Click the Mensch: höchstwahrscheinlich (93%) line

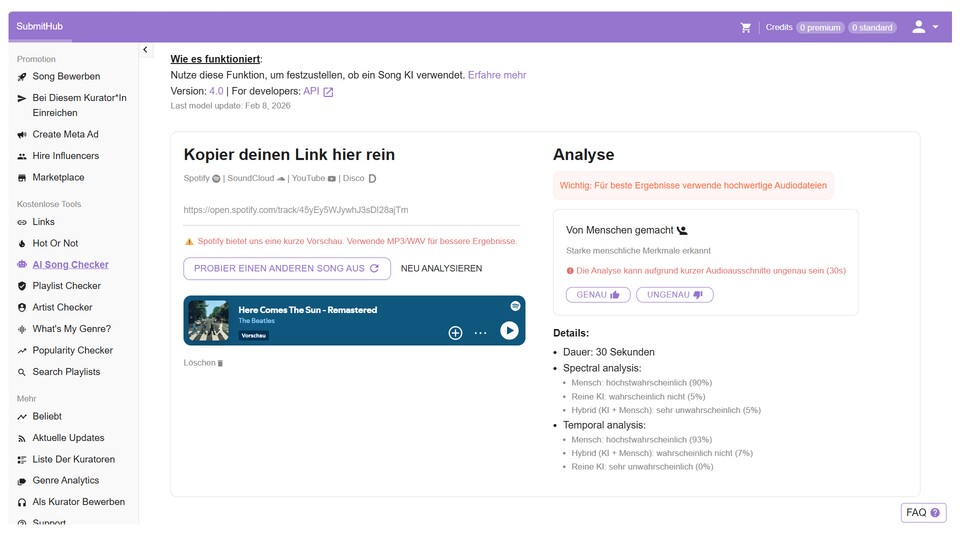coord(641,440)
